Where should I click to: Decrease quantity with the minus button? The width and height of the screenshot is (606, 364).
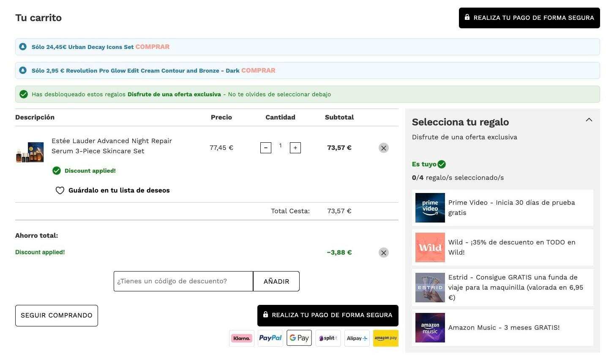pyautogui.click(x=265, y=148)
